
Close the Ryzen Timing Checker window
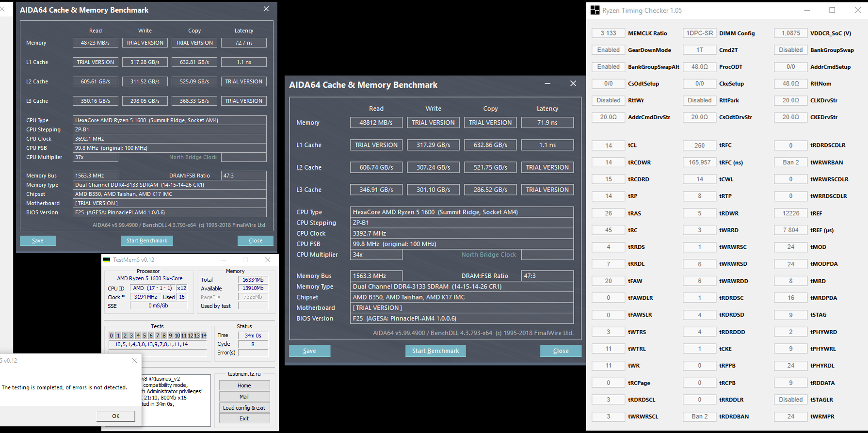(857, 10)
